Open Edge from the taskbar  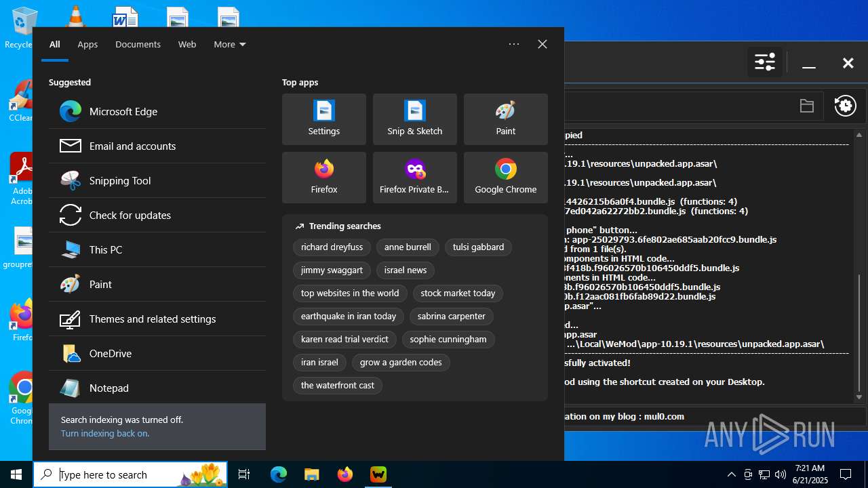(279, 475)
